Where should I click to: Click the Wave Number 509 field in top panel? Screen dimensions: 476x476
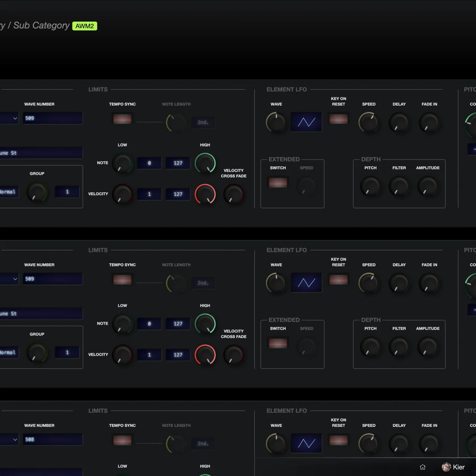coord(52,118)
